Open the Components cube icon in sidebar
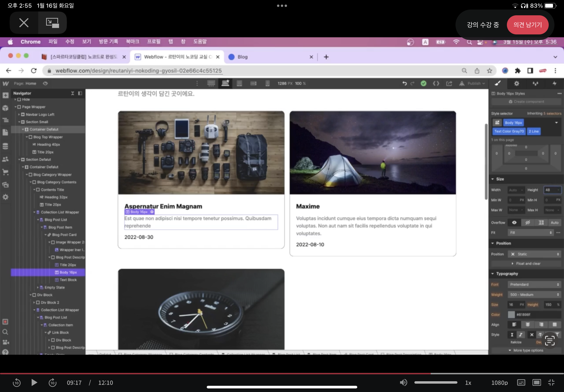 [5, 108]
